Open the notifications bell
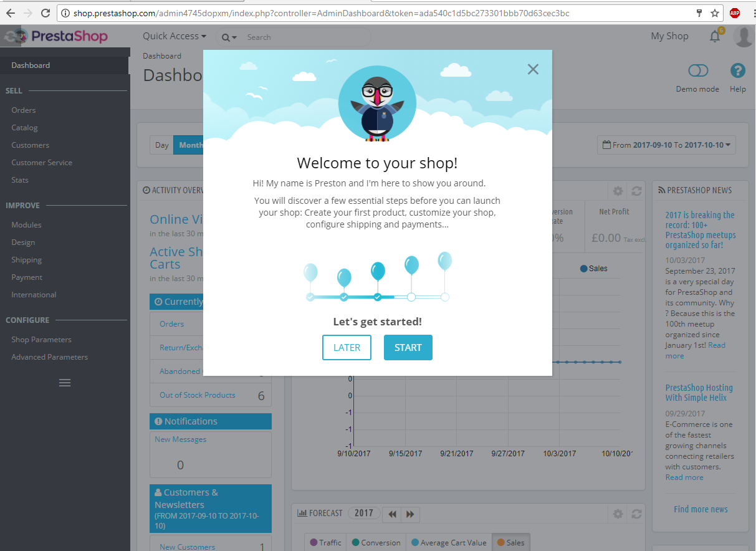This screenshot has height=551, width=756. (715, 36)
